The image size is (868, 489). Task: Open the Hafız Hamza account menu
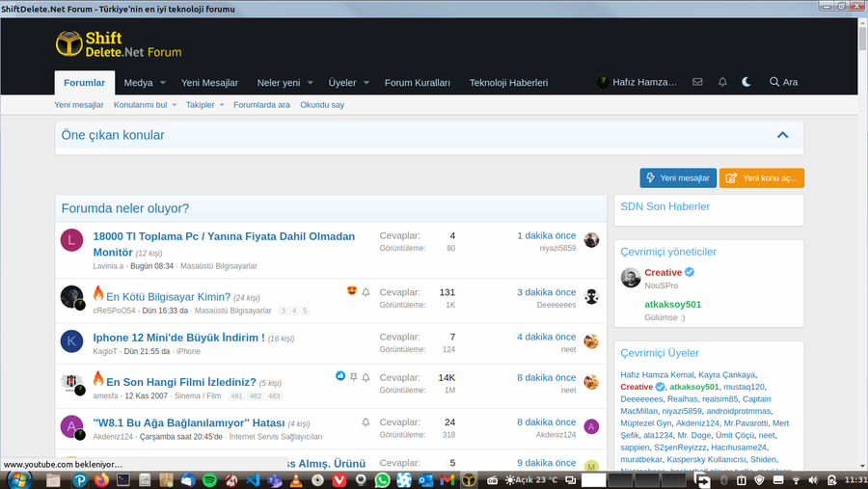point(637,82)
